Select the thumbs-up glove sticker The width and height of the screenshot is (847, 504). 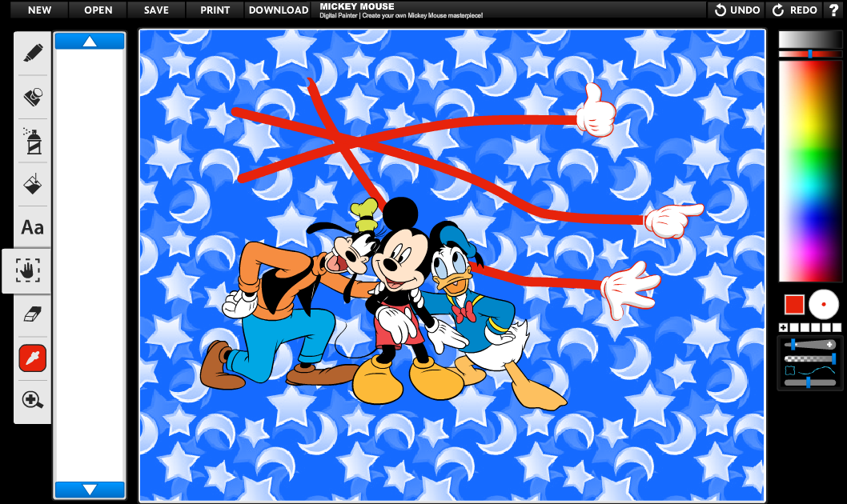coord(596,110)
